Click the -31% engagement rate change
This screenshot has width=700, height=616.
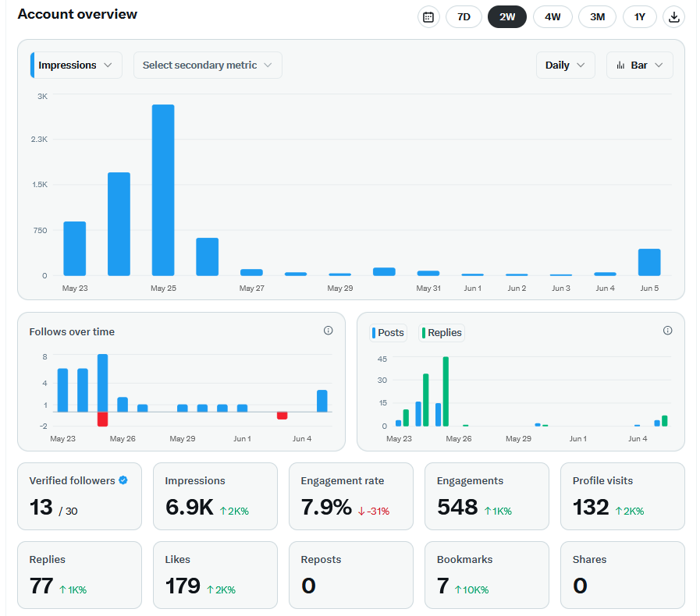coord(374,512)
